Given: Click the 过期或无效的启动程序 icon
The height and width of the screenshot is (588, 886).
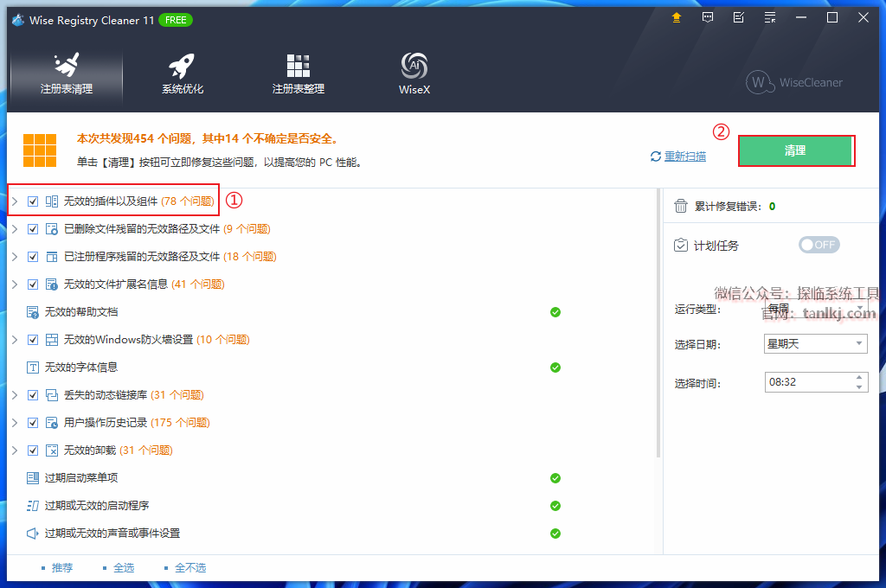Looking at the screenshot, I should point(33,506).
